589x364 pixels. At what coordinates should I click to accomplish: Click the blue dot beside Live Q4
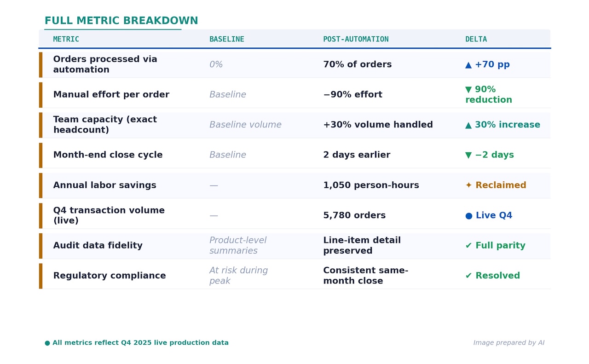[x=468, y=216]
